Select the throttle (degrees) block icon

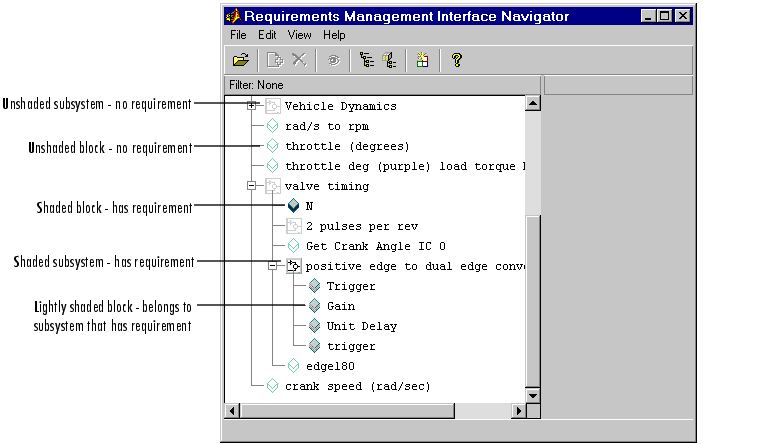[x=273, y=146]
